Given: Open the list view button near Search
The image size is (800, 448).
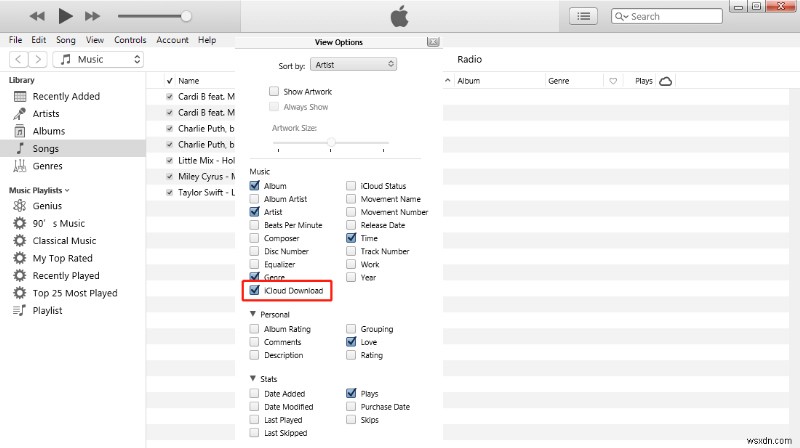Looking at the screenshot, I should coord(583,16).
